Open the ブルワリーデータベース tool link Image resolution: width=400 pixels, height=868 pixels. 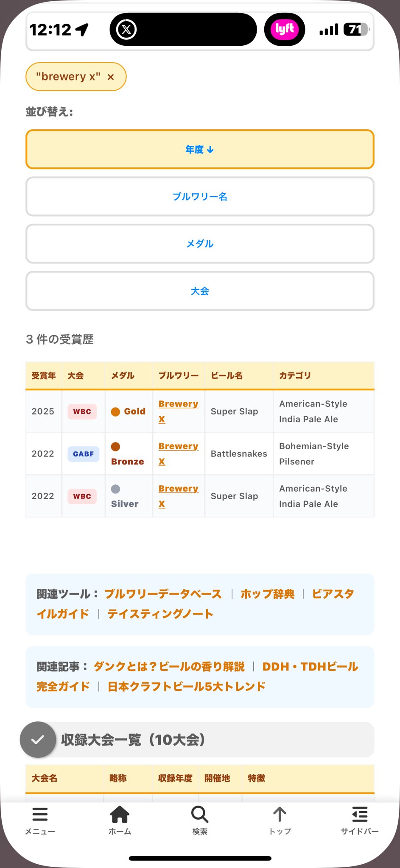tap(163, 594)
